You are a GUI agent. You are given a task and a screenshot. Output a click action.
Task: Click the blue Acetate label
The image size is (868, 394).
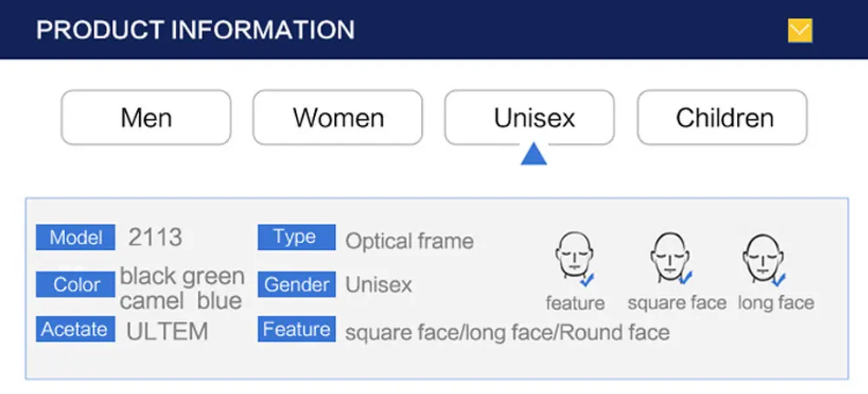pos(76,329)
